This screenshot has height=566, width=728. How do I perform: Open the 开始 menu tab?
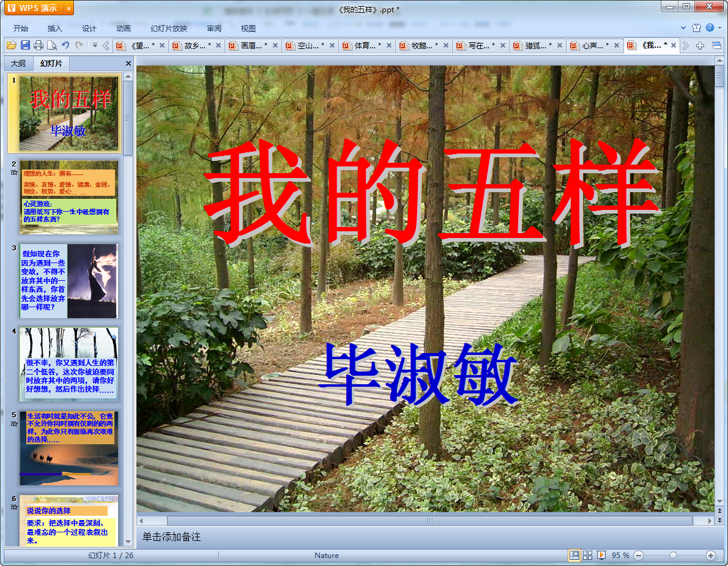[x=20, y=28]
